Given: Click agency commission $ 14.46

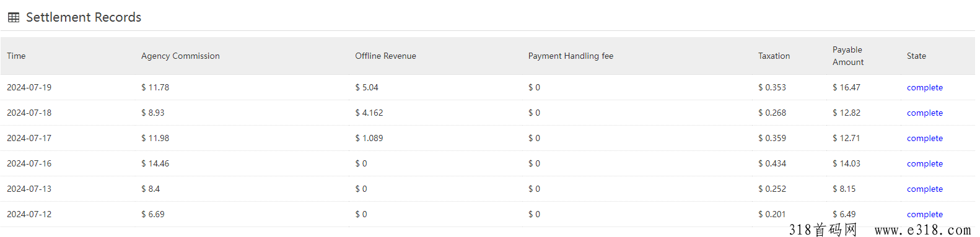Looking at the screenshot, I should 155,163.
